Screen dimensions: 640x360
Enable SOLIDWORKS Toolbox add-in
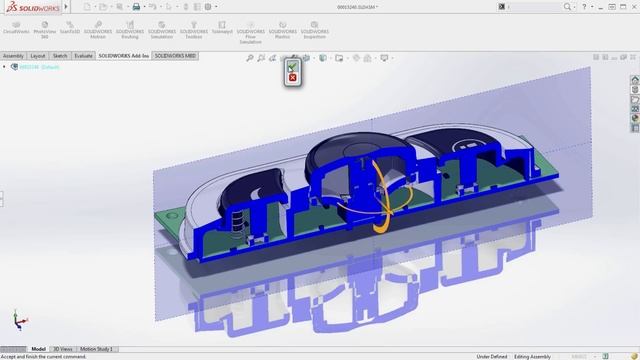[x=194, y=30]
